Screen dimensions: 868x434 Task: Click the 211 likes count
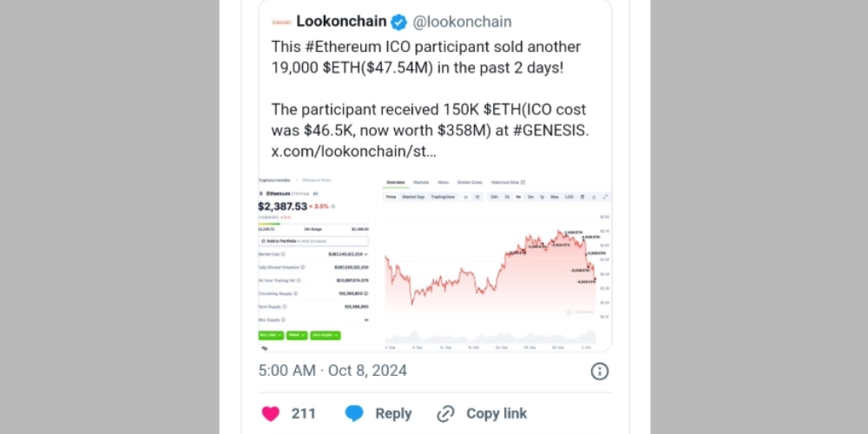(304, 413)
